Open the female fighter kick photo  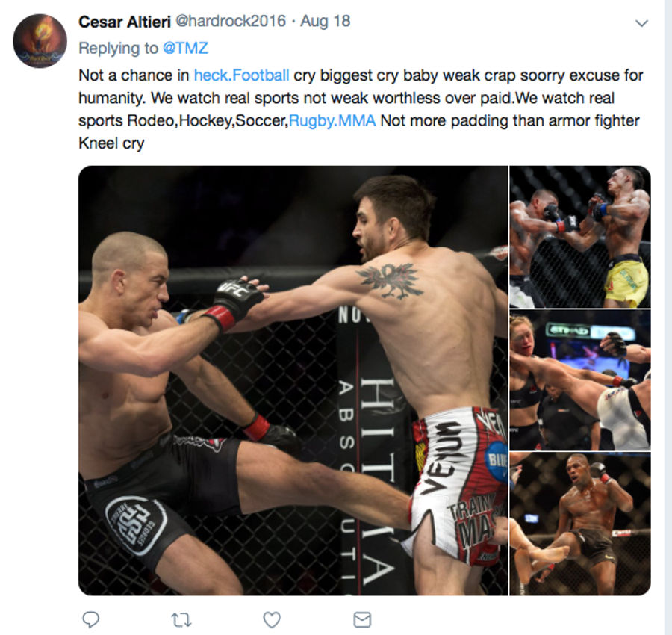pos(580,380)
